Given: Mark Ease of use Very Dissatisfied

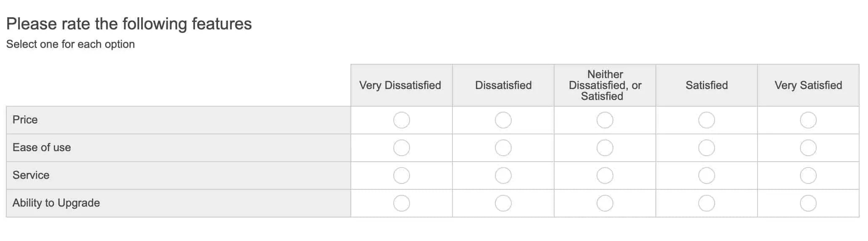Looking at the screenshot, I should point(401,148).
